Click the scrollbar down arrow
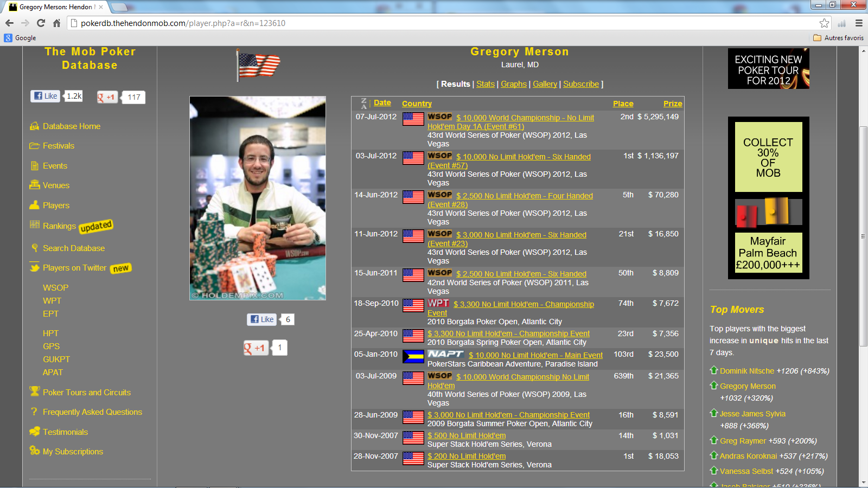 (x=864, y=483)
